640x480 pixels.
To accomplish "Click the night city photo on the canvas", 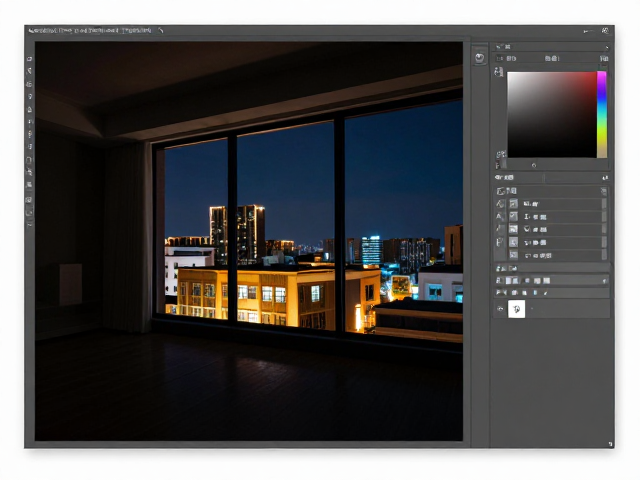I will point(249,241).
